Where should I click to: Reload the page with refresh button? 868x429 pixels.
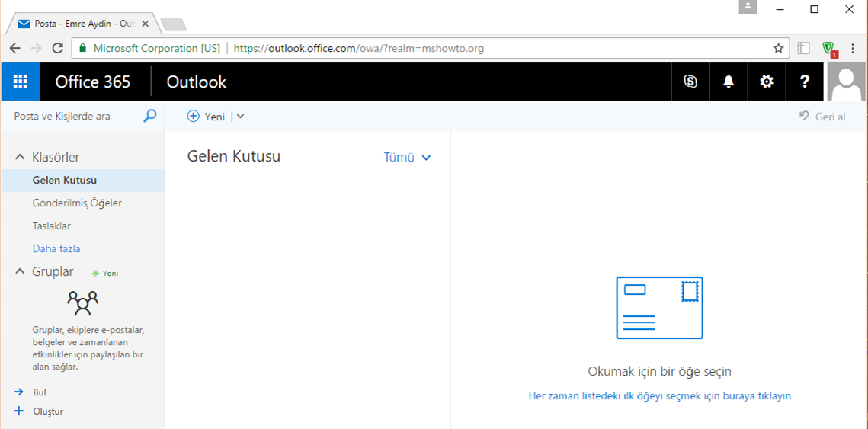point(57,48)
